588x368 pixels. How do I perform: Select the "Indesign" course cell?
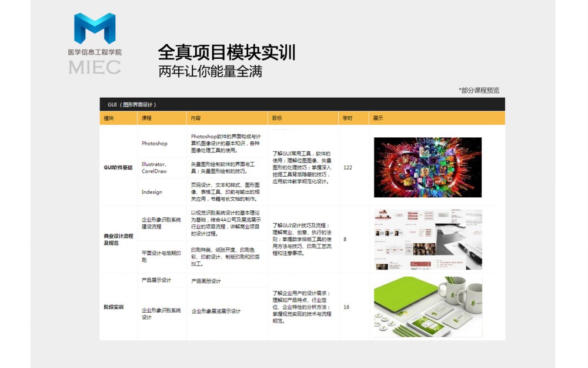tap(152, 192)
